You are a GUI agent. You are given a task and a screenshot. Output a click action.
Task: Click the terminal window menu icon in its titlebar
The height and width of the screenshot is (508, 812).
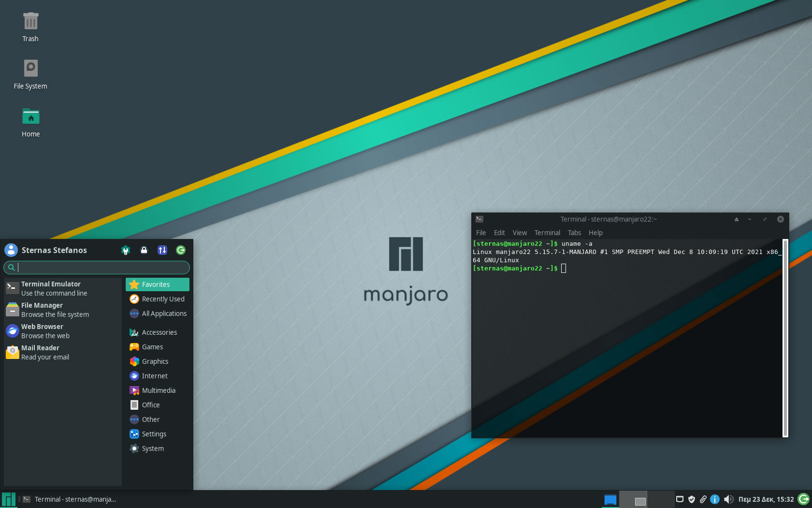coord(479,219)
